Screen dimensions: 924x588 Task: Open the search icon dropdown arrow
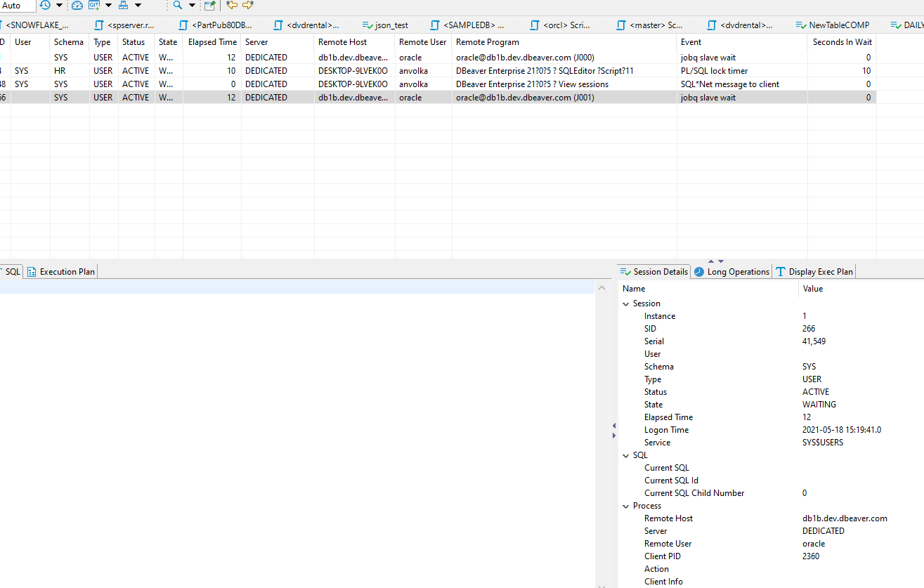click(192, 6)
